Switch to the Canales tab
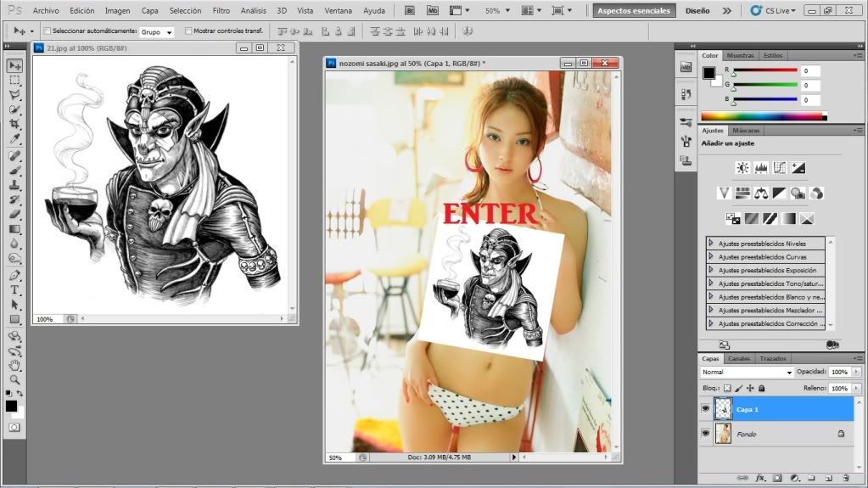 [739, 358]
